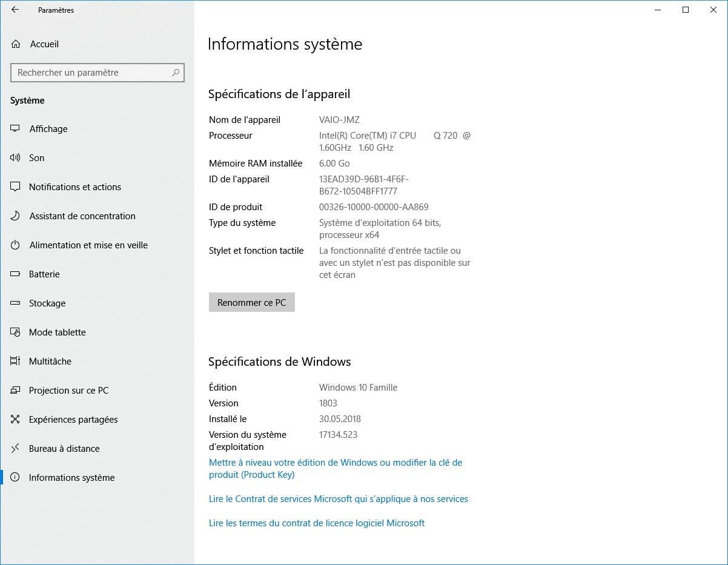Screen dimensions: 728x565
Task: Open the Stockage section
Action: point(97,303)
